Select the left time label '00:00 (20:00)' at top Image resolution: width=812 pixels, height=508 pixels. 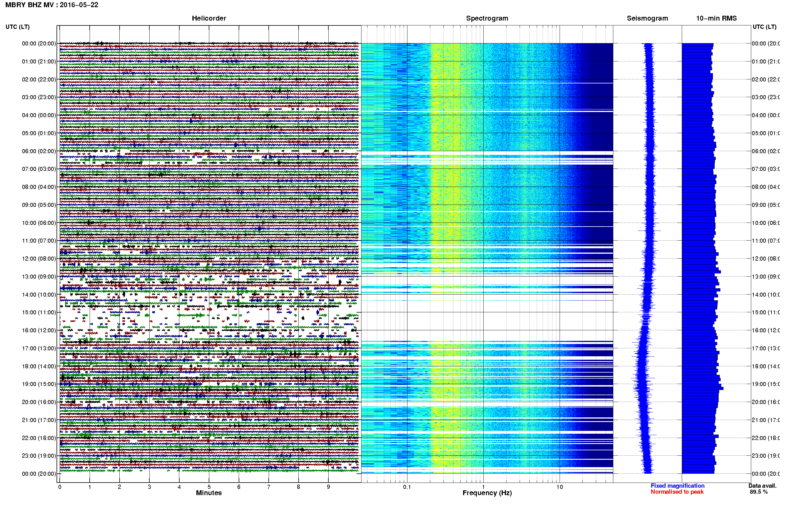coord(39,43)
